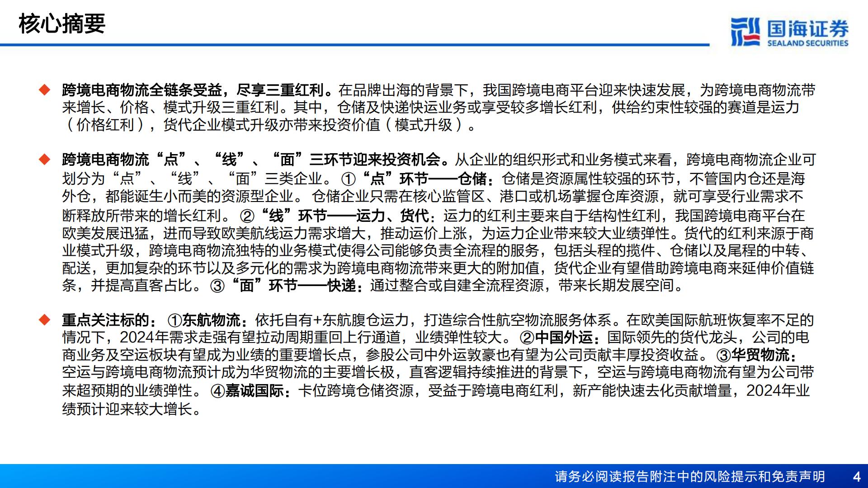Click the bold text ①"点"环节——仓储
The image size is (868, 488).
click(417, 179)
